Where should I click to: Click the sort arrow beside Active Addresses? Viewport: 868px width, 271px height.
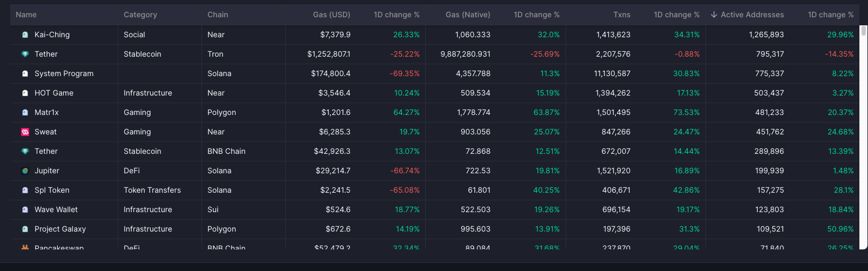click(x=714, y=15)
